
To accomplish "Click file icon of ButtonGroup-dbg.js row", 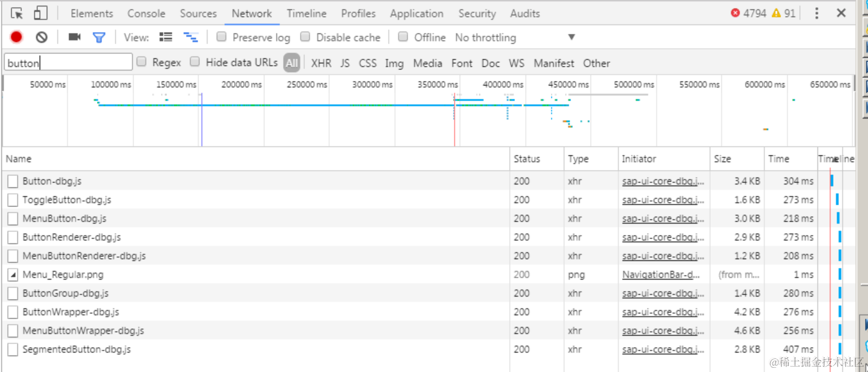I will [x=12, y=293].
